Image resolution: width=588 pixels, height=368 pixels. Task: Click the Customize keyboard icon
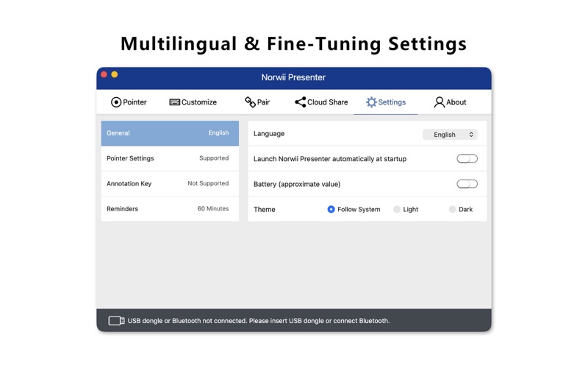pyautogui.click(x=174, y=102)
